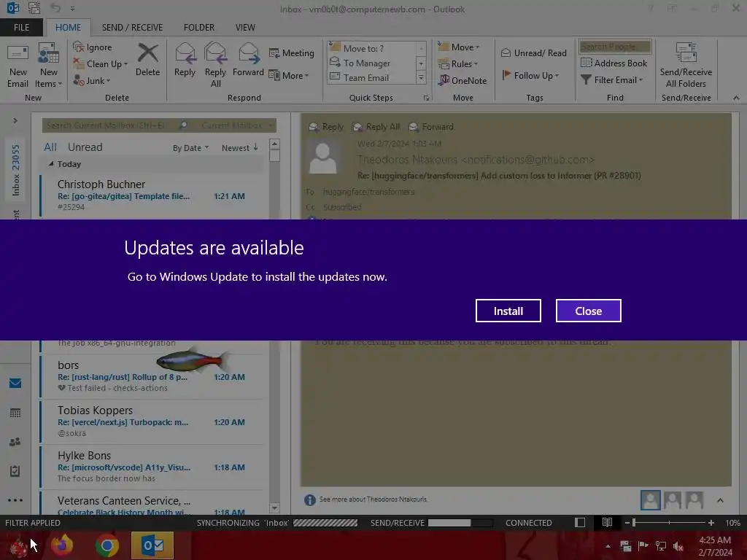Open the Follow Up flag menu

point(530,75)
